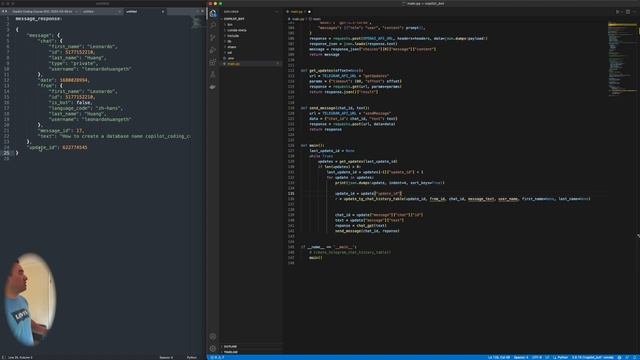Click the 'message_response:' line in Sublime
Viewport: 640px width, 360px height.
[39, 19]
